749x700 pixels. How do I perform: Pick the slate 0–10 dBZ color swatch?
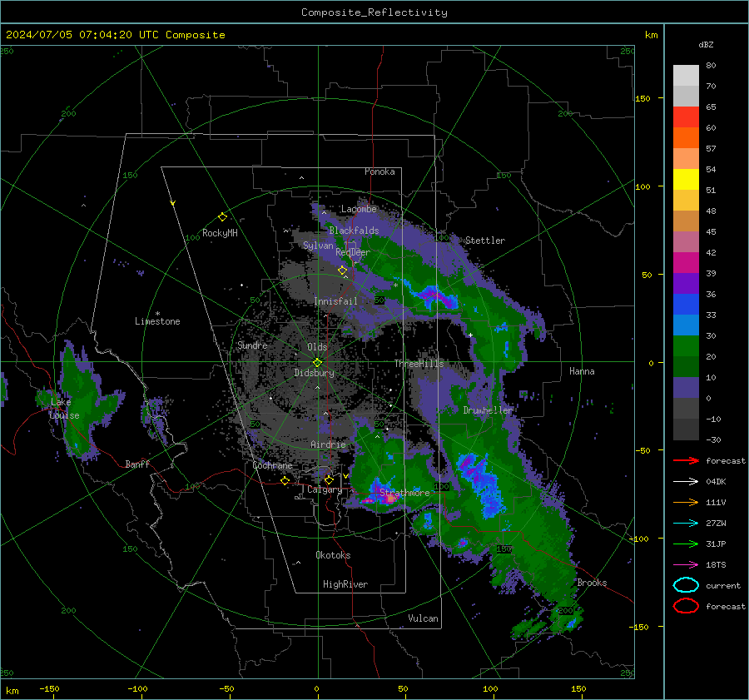tap(686, 388)
